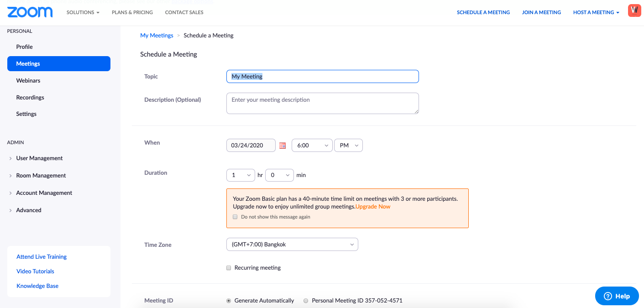The height and width of the screenshot is (308, 644).
Task: Open the duration hours dropdown
Action: point(241,175)
